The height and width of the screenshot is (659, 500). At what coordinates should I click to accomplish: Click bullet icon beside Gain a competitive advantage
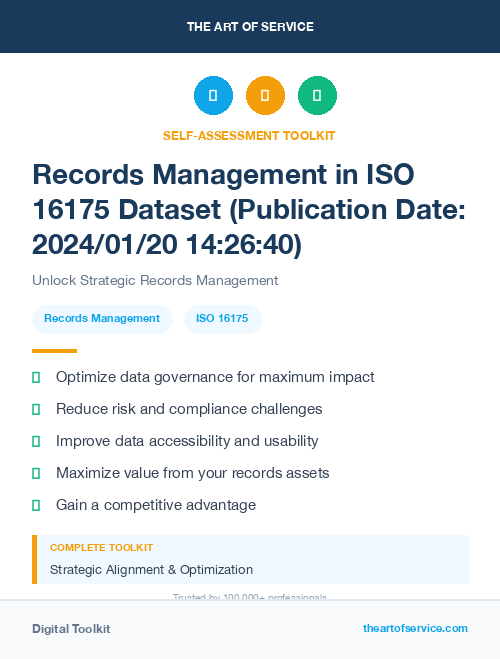36,505
